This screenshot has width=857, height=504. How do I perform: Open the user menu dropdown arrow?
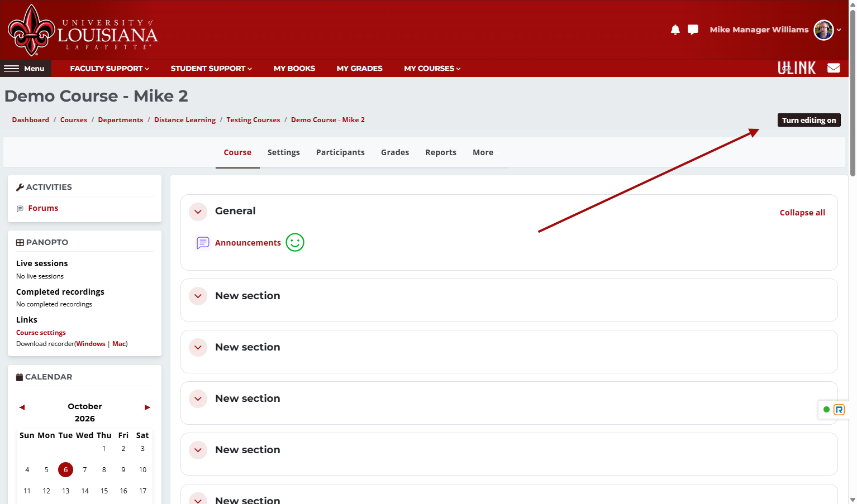point(839,30)
